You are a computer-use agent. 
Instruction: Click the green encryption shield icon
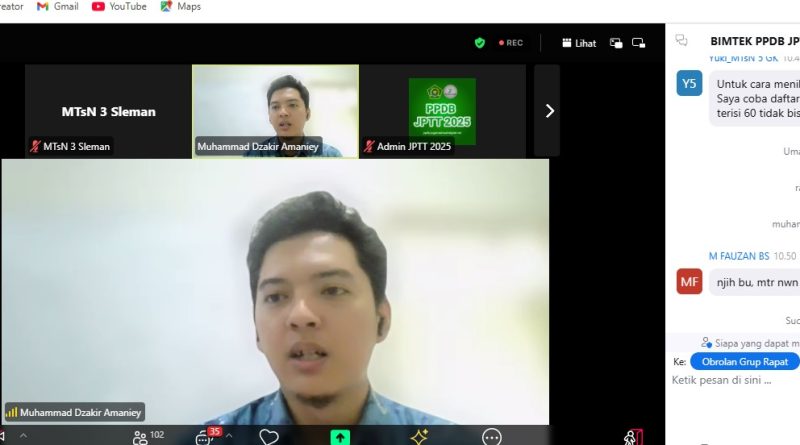480,43
